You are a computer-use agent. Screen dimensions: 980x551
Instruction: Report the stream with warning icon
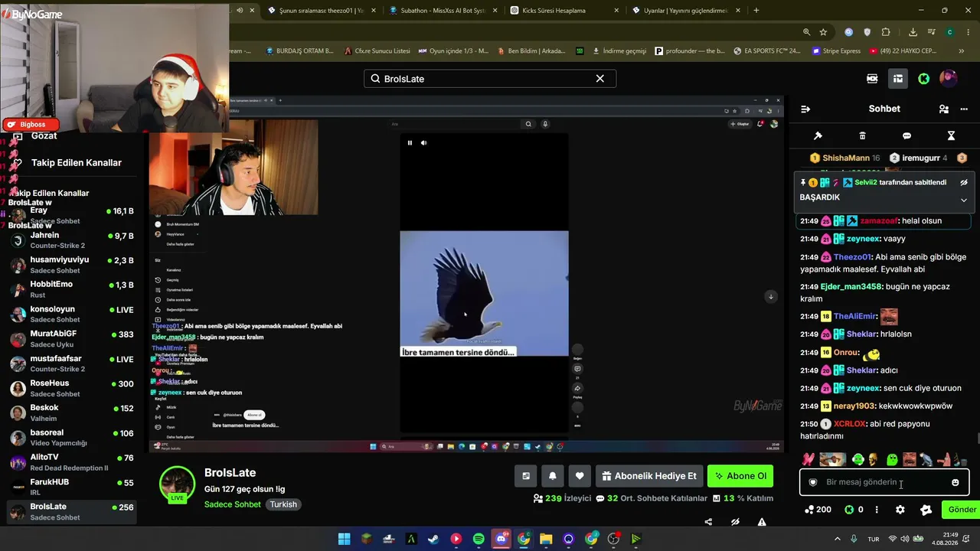[762, 522]
